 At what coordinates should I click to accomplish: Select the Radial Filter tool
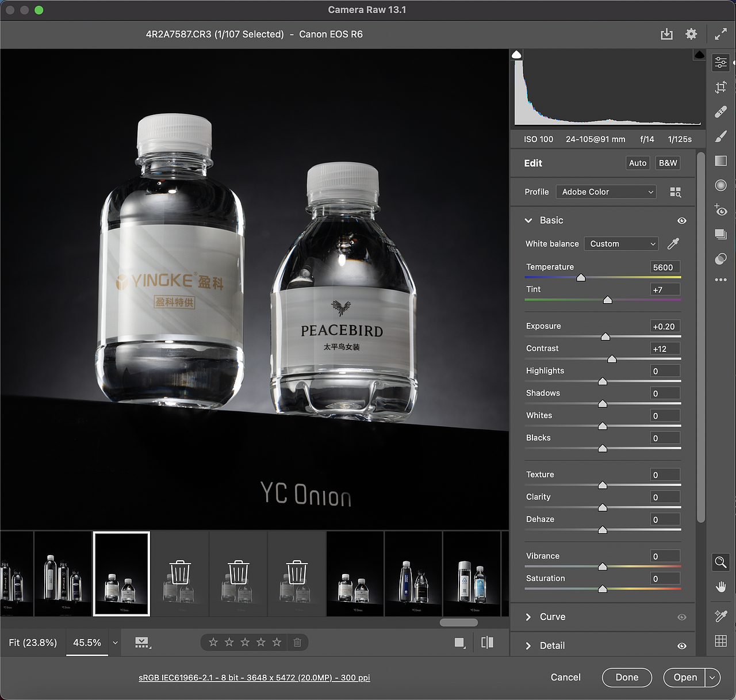point(720,185)
